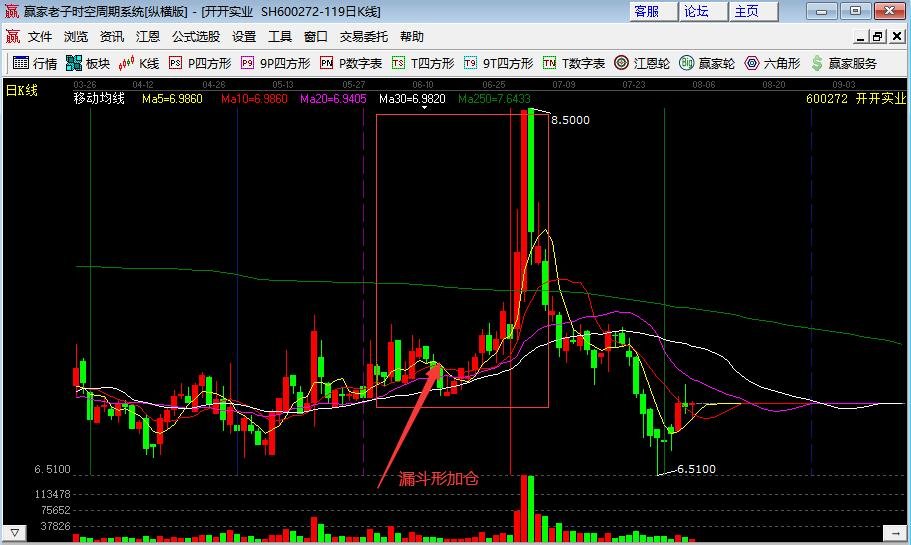Image resolution: width=911 pixels, height=545 pixels.
Task: Open 赢家服务 dollar-sign service icon
Action: (844, 63)
